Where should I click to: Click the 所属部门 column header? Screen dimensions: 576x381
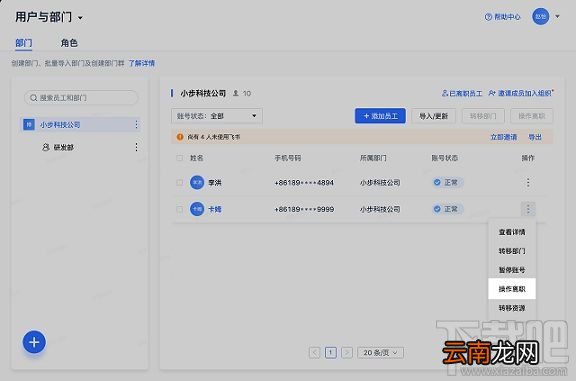tap(373, 158)
